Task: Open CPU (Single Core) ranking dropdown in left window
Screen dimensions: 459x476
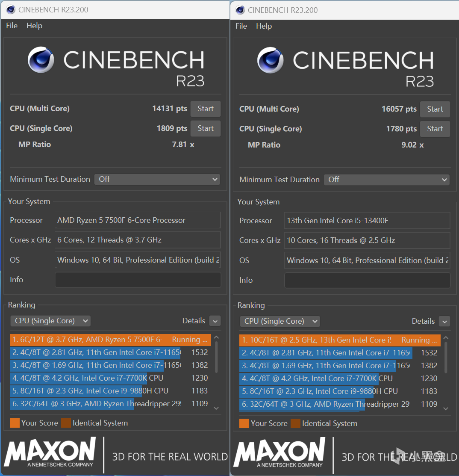Action: pyautogui.click(x=50, y=321)
